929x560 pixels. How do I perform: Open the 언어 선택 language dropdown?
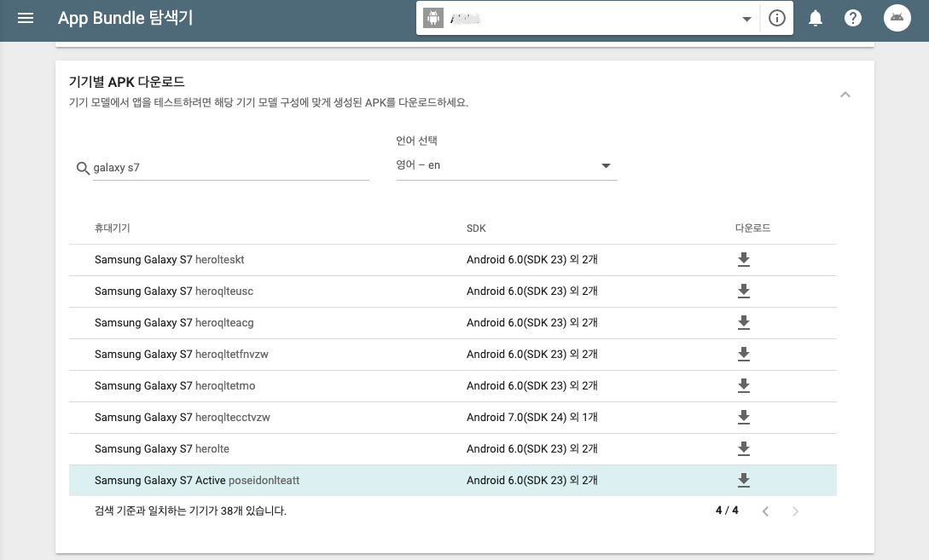(507, 165)
